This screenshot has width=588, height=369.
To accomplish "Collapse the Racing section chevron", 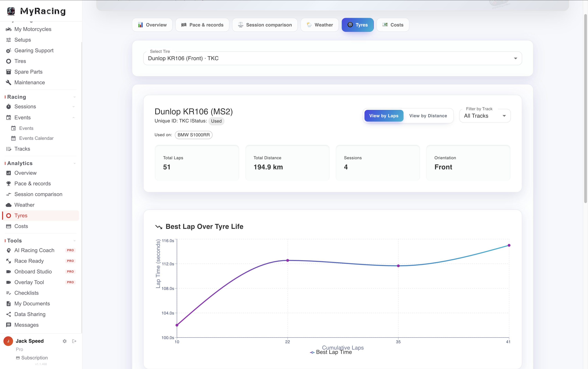I will [x=74, y=97].
